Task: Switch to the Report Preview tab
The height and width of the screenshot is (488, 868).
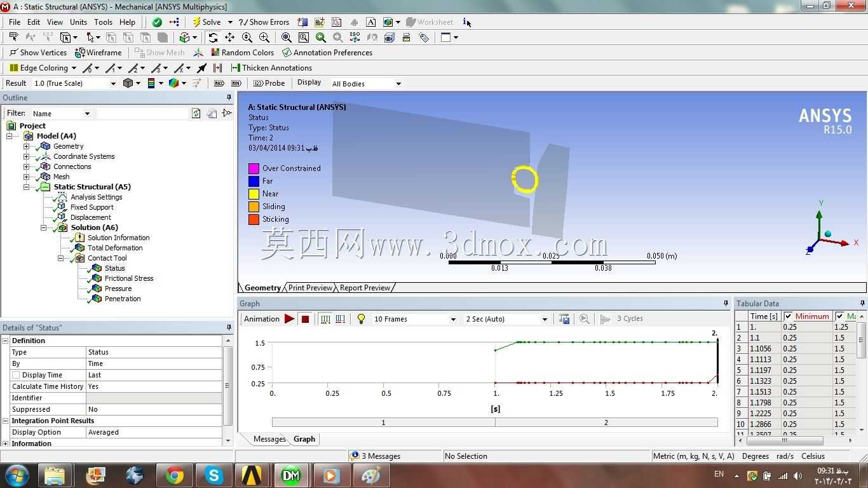Action: (365, 288)
